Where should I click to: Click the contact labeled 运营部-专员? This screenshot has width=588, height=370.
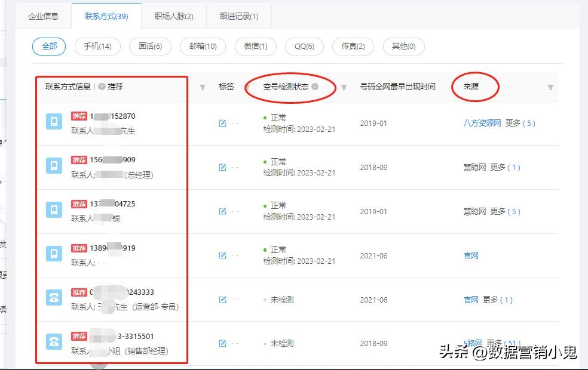(125, 307)
